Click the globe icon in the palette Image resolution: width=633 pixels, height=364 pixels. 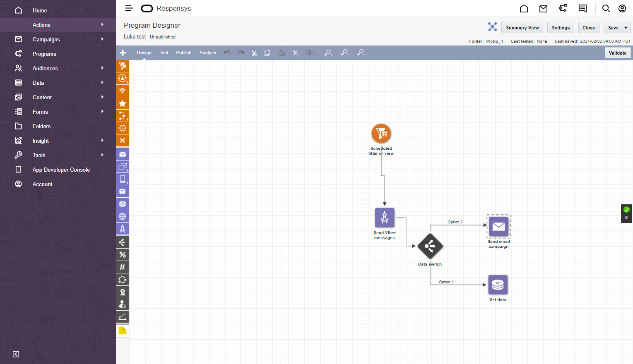[x=123, y=216]
